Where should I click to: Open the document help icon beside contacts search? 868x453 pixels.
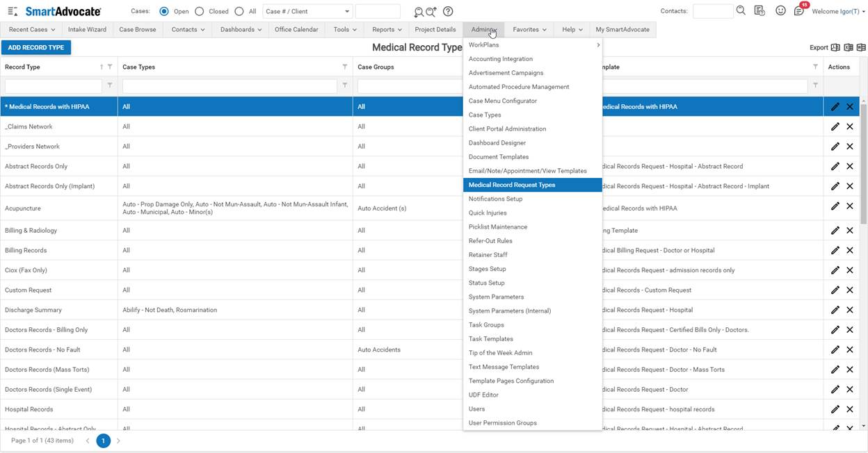[759, 10]
